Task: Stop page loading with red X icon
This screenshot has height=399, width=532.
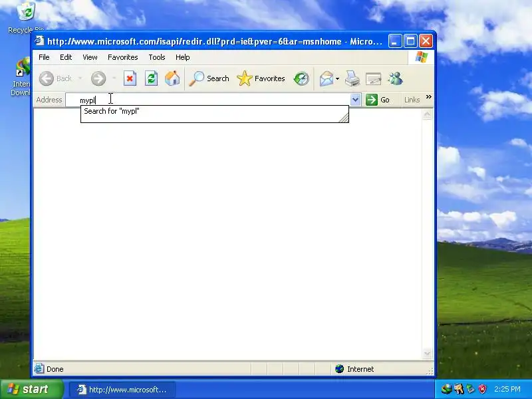Action: 130,78
